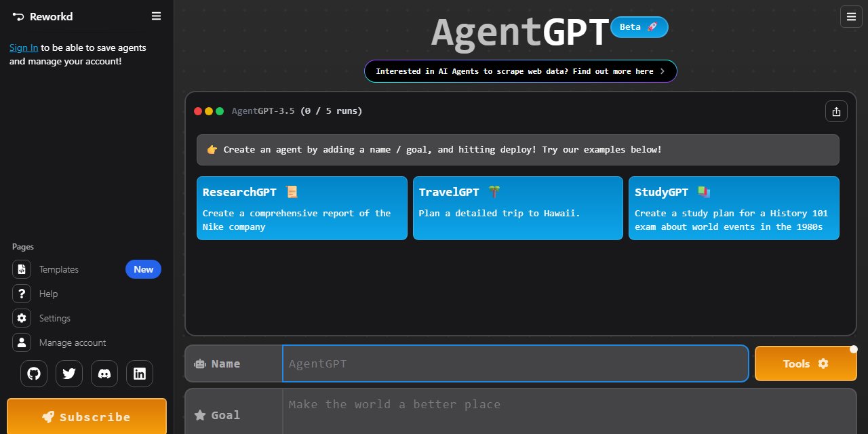Click the robot icon beside Name
868x434 pixels.
(200, 363)
